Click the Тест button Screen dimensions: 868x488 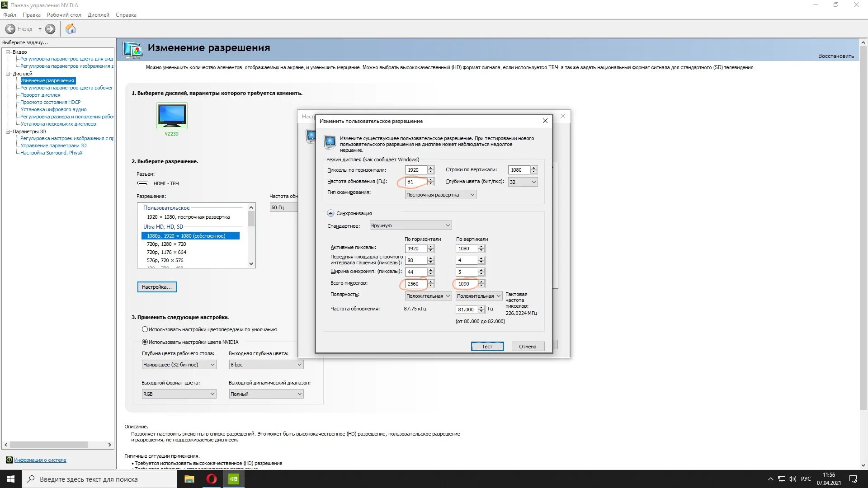point(487,347)
